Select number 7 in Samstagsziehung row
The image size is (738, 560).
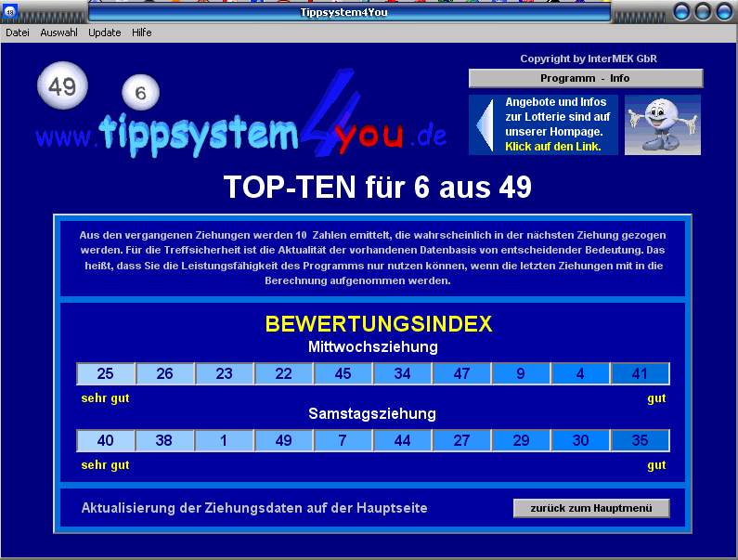(x=343, y=440)
